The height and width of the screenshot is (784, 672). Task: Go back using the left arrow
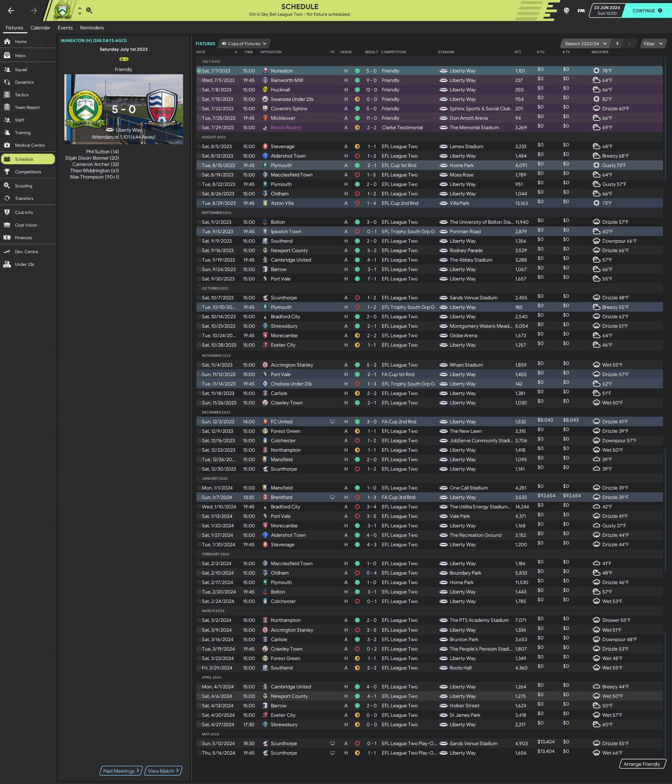coord(11,11)
